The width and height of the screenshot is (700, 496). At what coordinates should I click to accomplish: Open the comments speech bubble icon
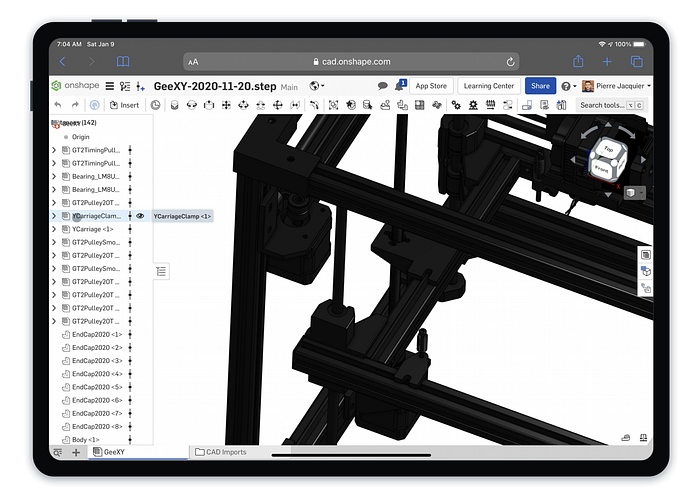click(x=382, y=86)
